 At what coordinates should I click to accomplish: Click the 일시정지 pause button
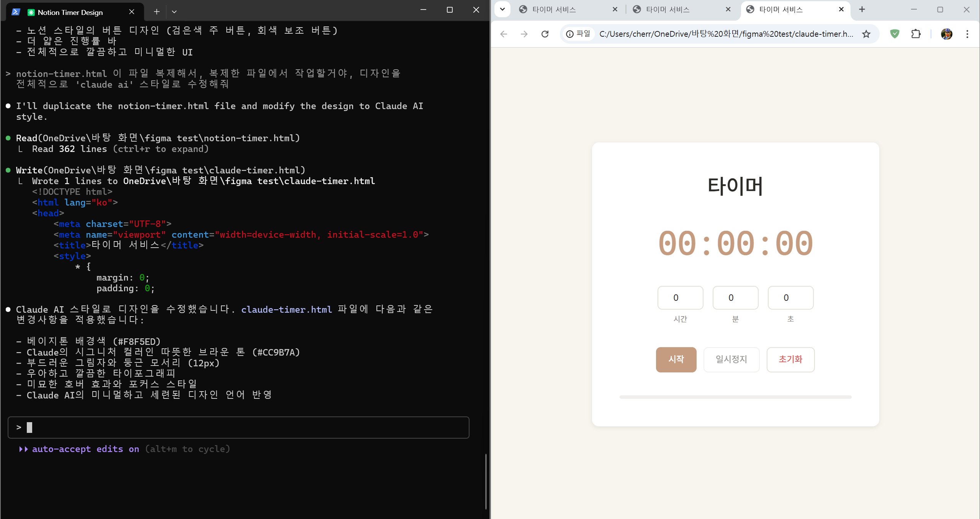click(731, 359)
